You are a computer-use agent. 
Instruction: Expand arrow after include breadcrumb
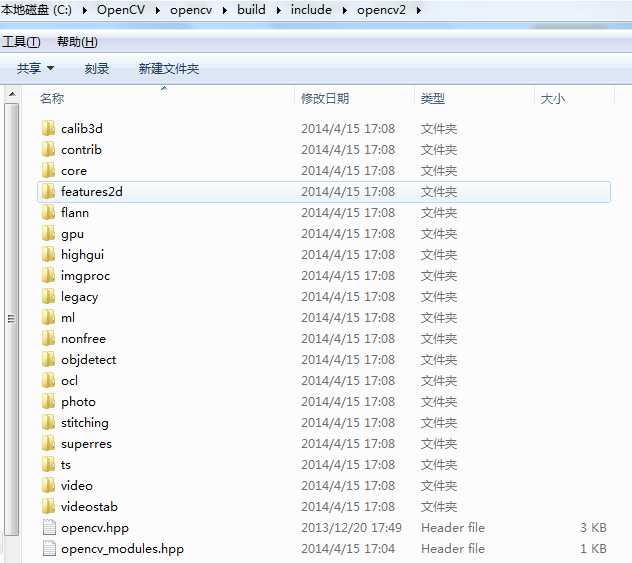point(345,10)
